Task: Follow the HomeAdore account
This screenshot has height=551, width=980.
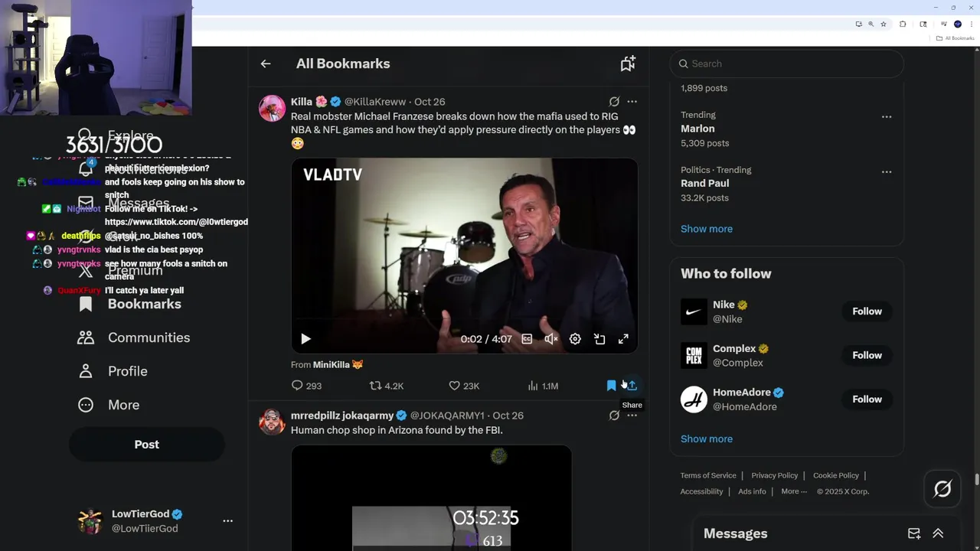Action: click(867, 399)
